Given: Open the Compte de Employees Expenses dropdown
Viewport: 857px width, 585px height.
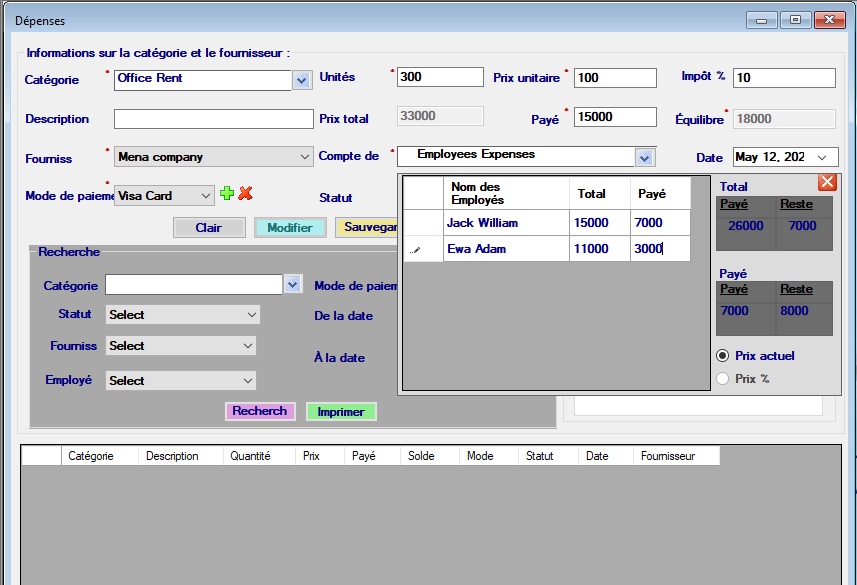Looking at the screenshot, I should 645,158.
